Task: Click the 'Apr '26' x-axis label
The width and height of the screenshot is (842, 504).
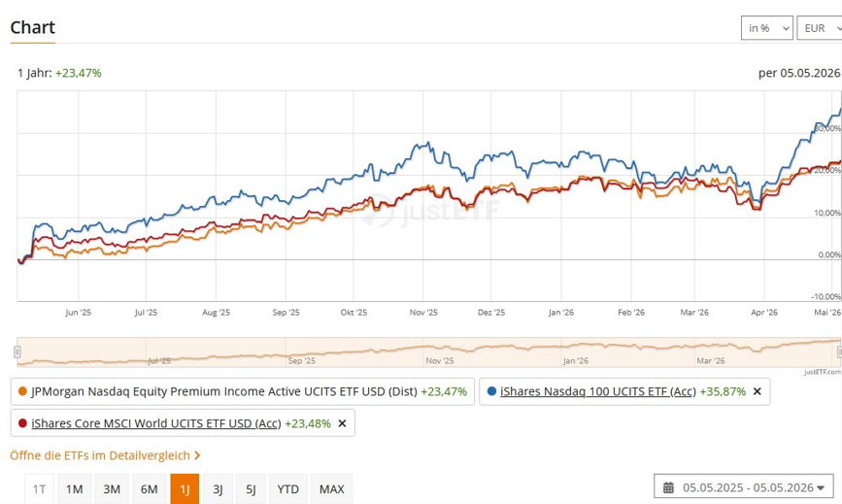Action: coord(764,313)
